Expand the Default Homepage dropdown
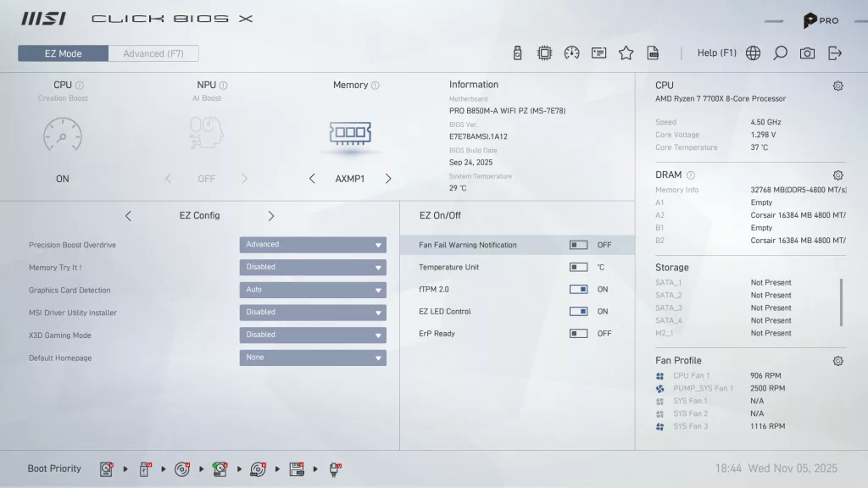 tap(313, 357)
